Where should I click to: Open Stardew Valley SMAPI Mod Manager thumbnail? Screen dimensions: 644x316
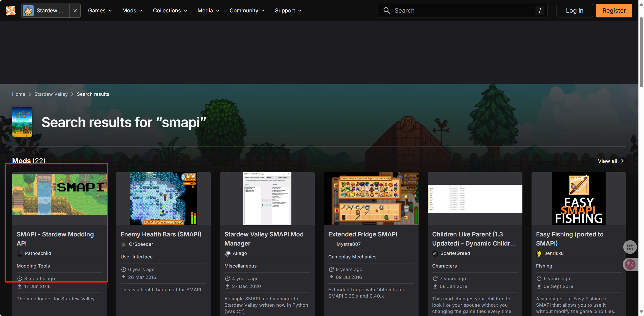(267, 199)
